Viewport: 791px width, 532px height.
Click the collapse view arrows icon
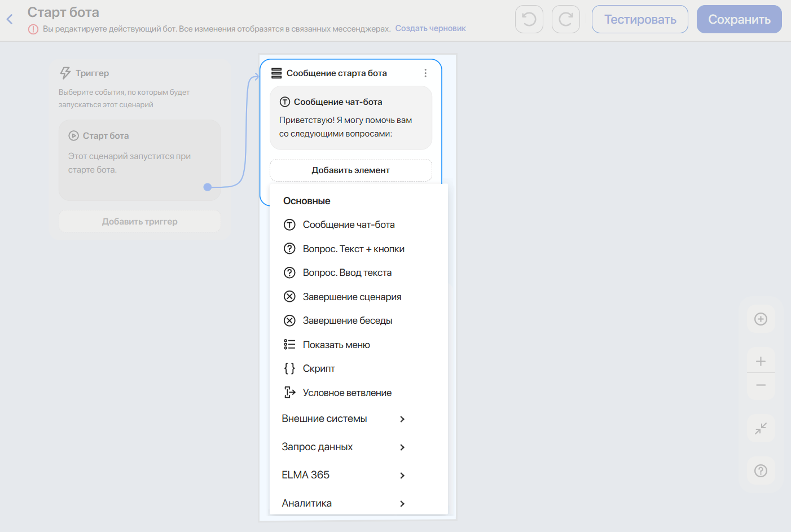click(761, 428)
